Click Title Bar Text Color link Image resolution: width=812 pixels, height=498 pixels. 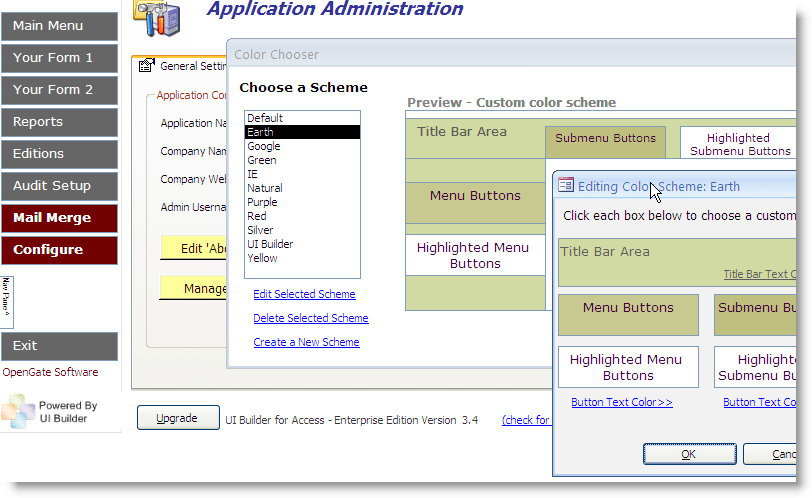(759, 274)
